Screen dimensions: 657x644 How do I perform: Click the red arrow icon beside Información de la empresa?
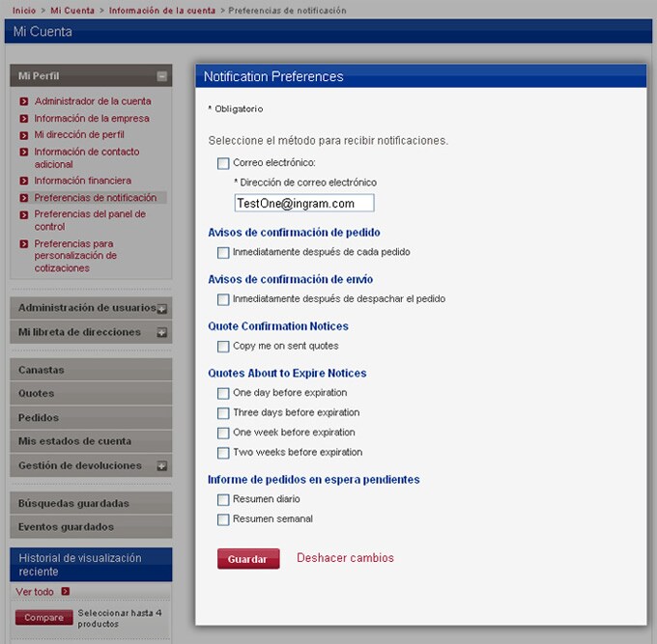point(24,119)
